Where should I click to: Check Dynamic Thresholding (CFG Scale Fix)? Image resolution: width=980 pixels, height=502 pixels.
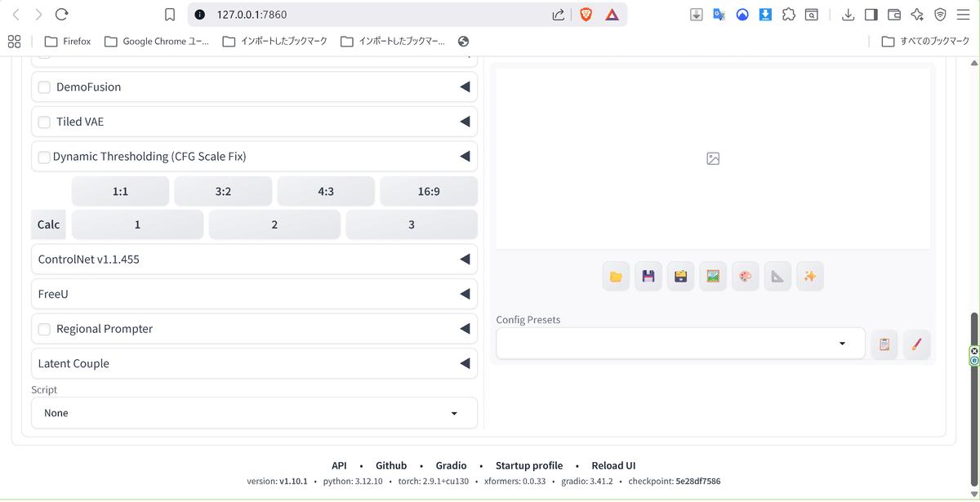coord(44,156)
